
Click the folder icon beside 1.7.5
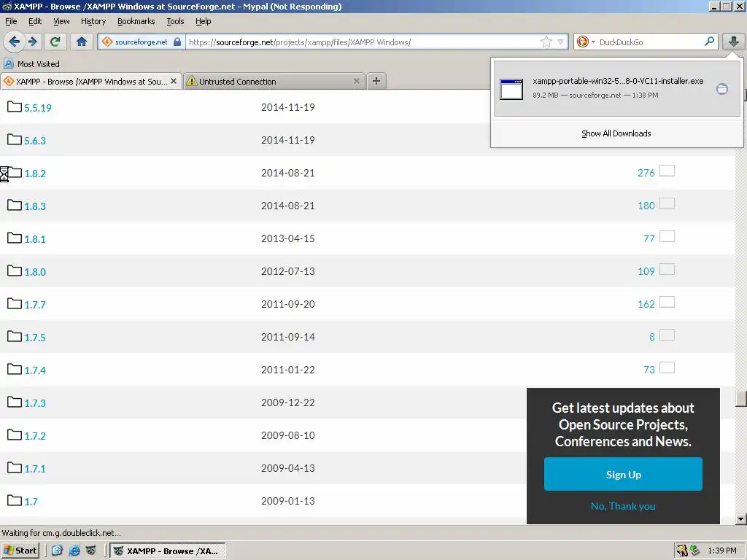click(x=15, y=336)
